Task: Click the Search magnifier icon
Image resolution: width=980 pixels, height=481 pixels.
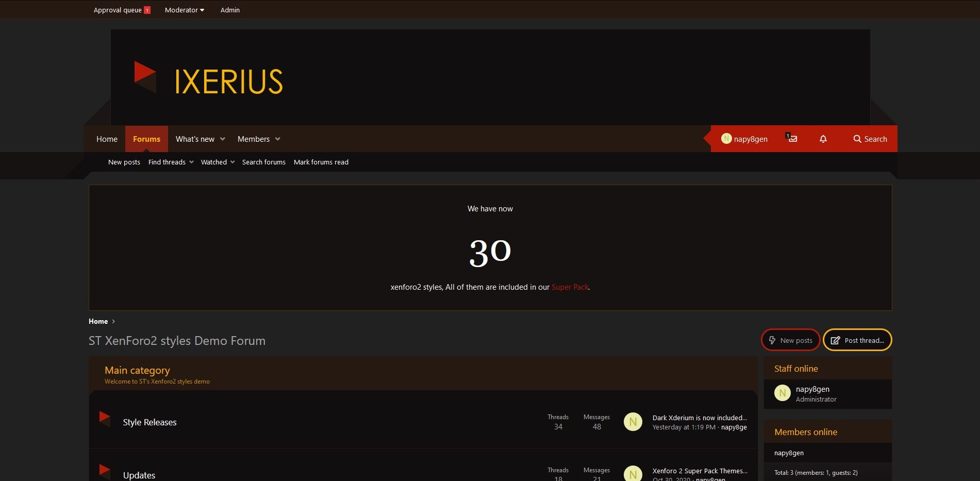Action: 857,139
